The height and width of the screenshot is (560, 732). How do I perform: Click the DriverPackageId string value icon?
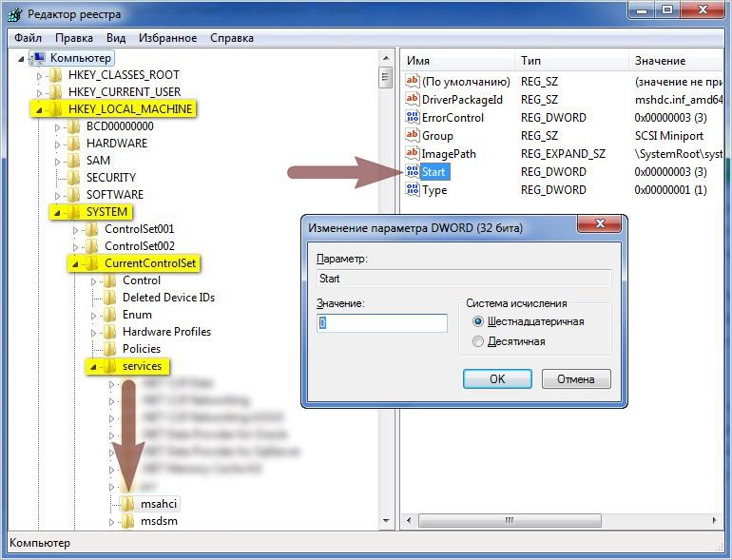coord(412,100)
